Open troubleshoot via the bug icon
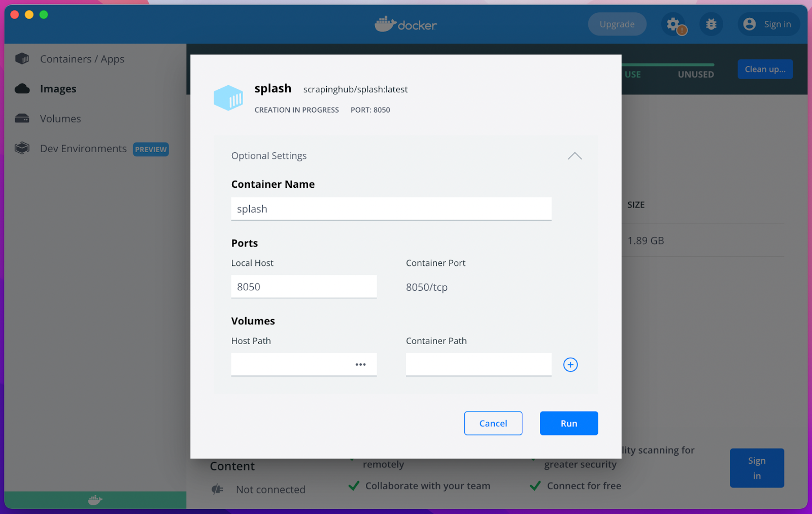 [x=711, y=24]
